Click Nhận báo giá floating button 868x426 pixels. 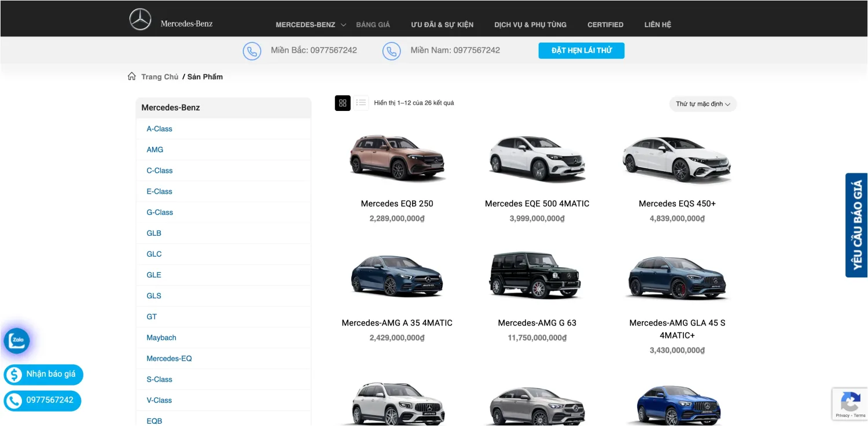(x=43, y=375)
